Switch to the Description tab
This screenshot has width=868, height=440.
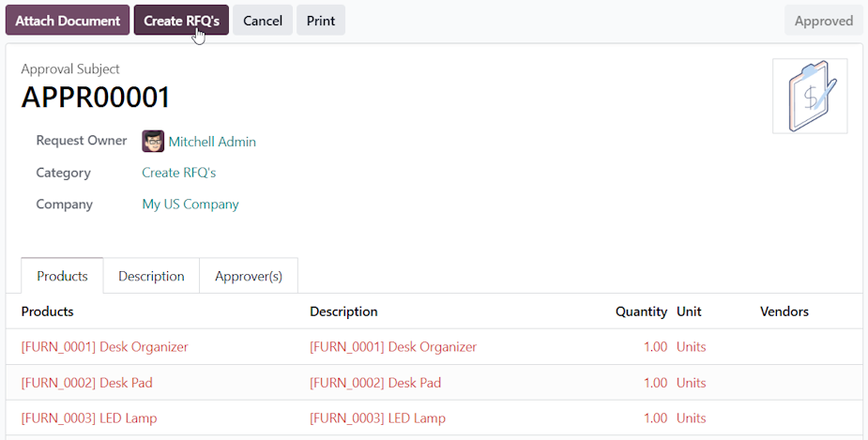151,276
